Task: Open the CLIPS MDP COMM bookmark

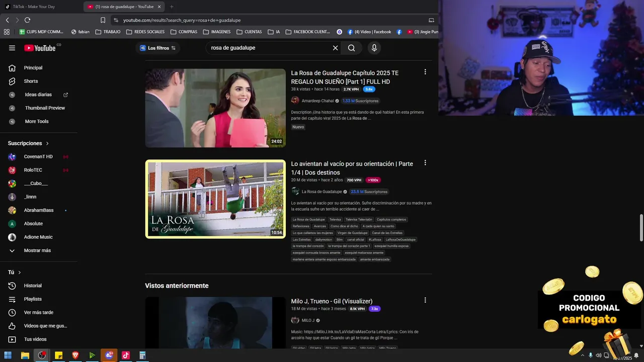Action: [41, 32]
